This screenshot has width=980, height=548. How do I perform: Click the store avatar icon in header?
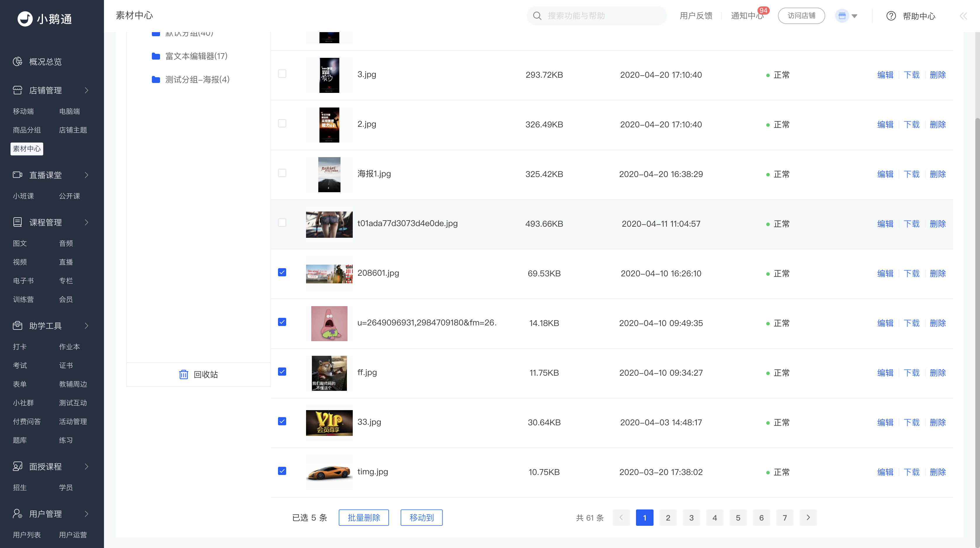(842, 15)
